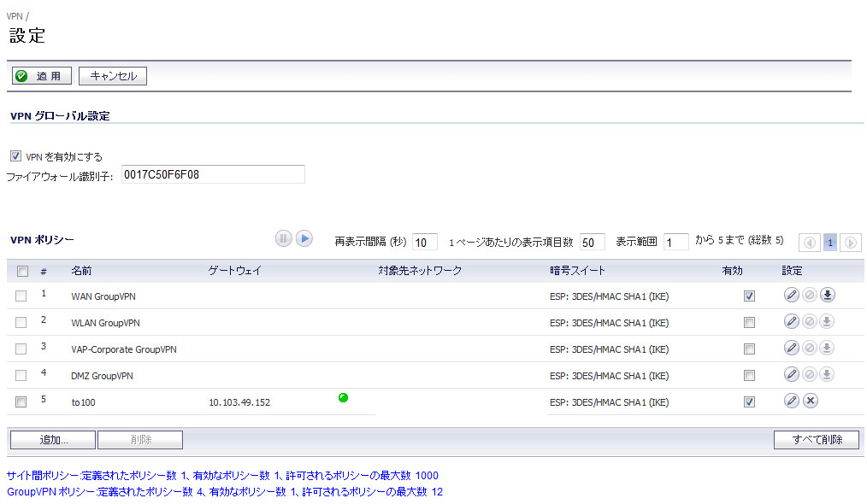Select the VAP-Corporate GroupVPN row checkbox
The height and width of the screenshot is (504, 867).
tap(21, 349)
